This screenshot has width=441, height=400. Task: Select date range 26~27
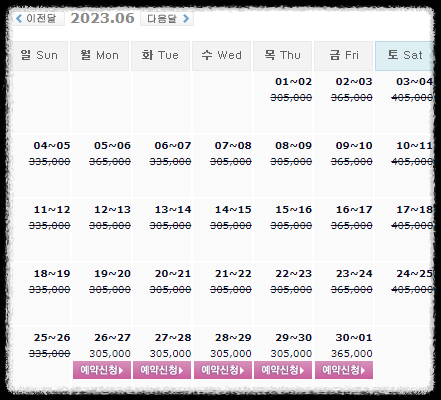point(112,338)
